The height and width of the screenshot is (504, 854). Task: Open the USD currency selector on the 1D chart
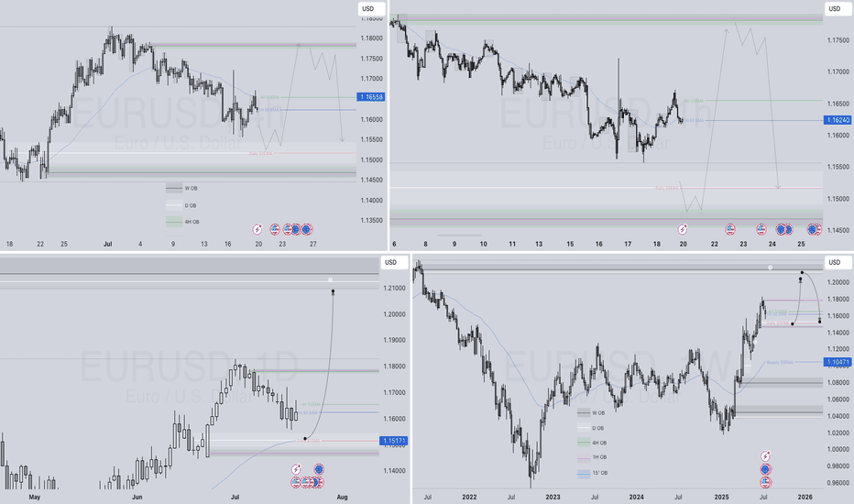(x=394, y=263)
